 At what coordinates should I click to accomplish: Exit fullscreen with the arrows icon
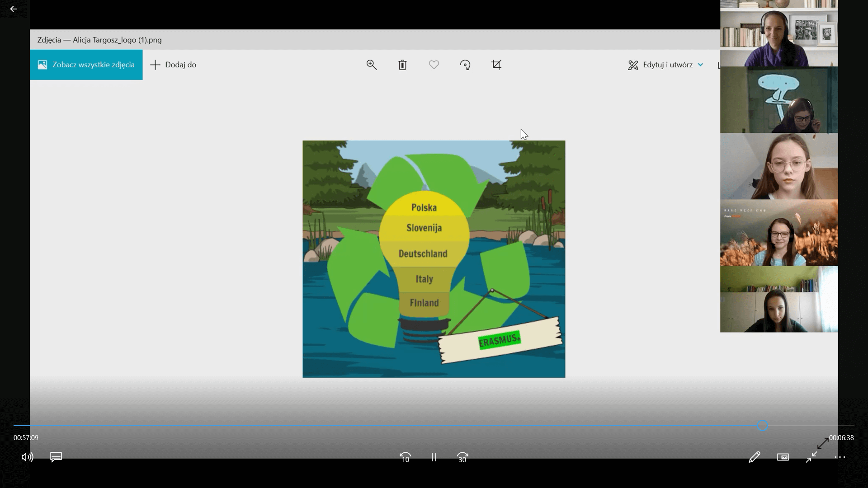(811, 457)
